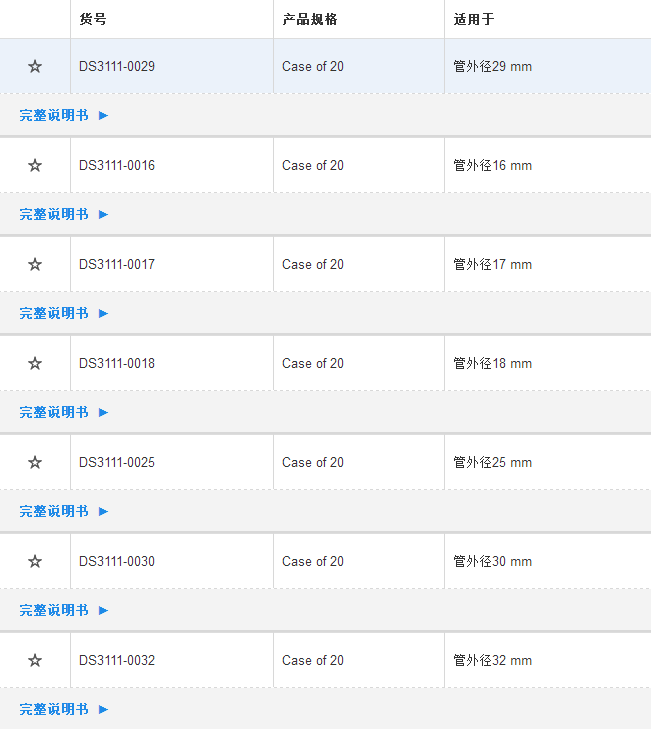Click the 货号 column header

[93, 19]
